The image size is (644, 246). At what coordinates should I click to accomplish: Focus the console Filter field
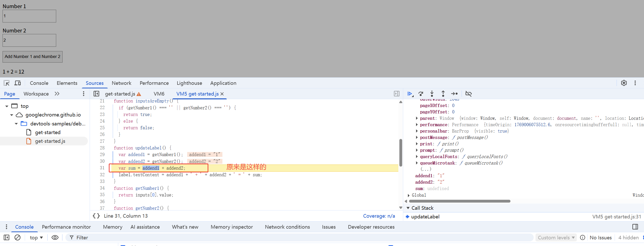[x=300, y=238]
